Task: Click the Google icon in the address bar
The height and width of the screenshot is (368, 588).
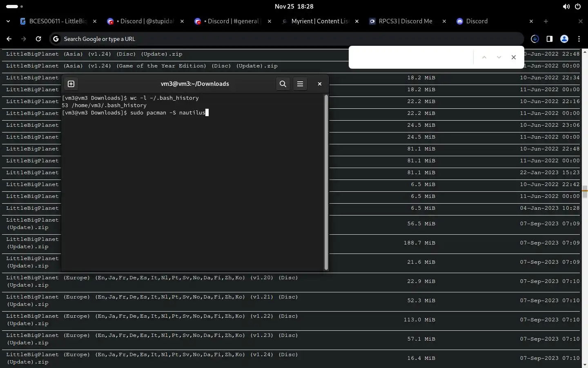Action: pos(56,39)
